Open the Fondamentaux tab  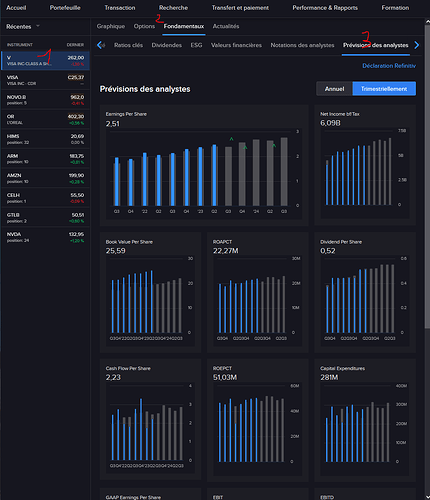point(184,26)
